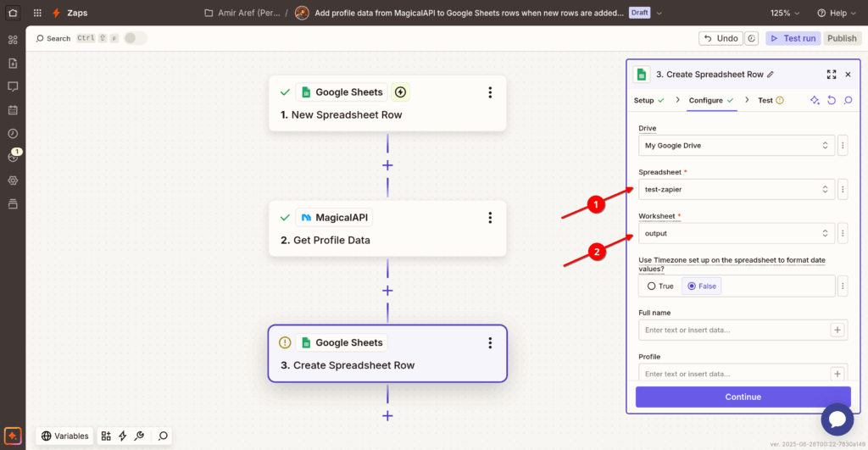Click the bottom toolbar search magnifier icon
868x450 pixels.
coord(163,436)
